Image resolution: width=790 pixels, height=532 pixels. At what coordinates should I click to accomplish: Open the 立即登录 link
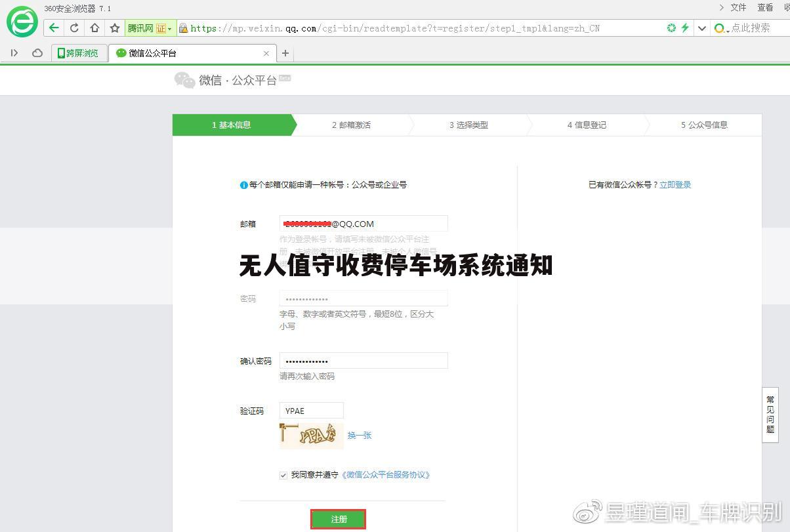(675, 185)
